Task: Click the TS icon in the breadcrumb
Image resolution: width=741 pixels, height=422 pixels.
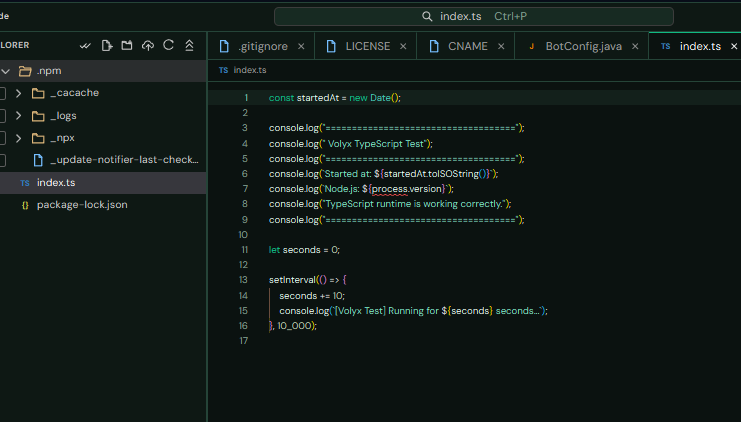Action: pyautogui.click(x=224, y=70)
